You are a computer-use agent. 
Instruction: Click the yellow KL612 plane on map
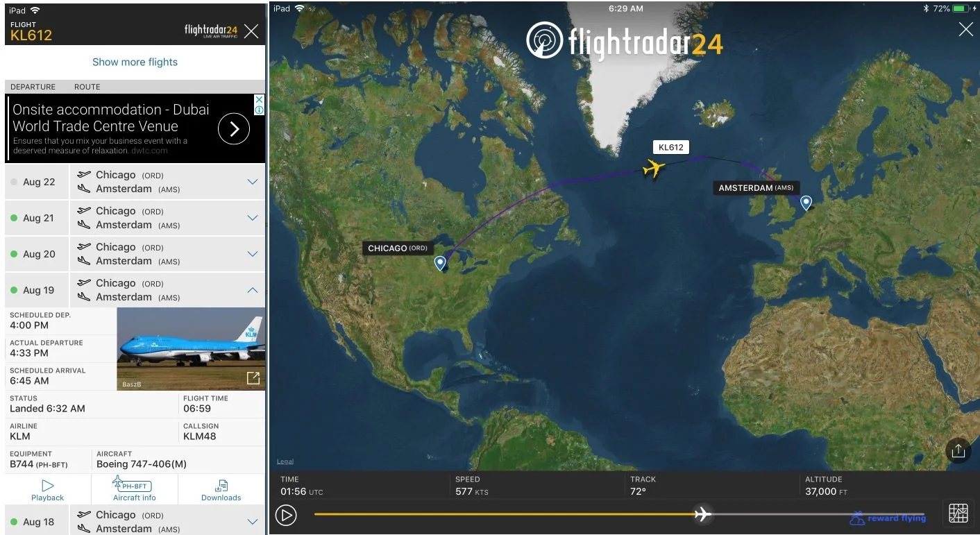pos(654,168)
